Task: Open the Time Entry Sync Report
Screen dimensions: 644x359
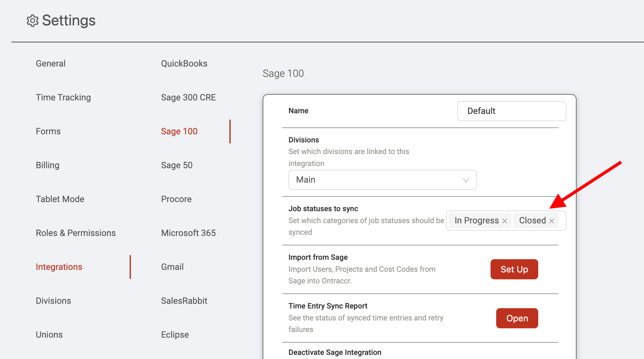Action: coord(517,318)
